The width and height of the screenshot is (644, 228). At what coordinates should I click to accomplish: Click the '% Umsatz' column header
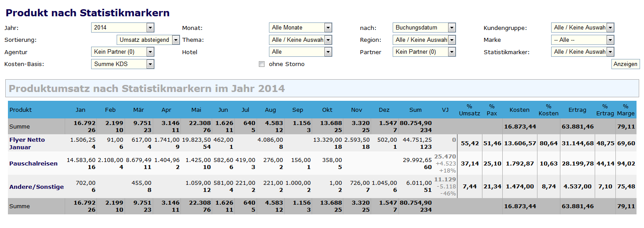(x=469, y=110)
